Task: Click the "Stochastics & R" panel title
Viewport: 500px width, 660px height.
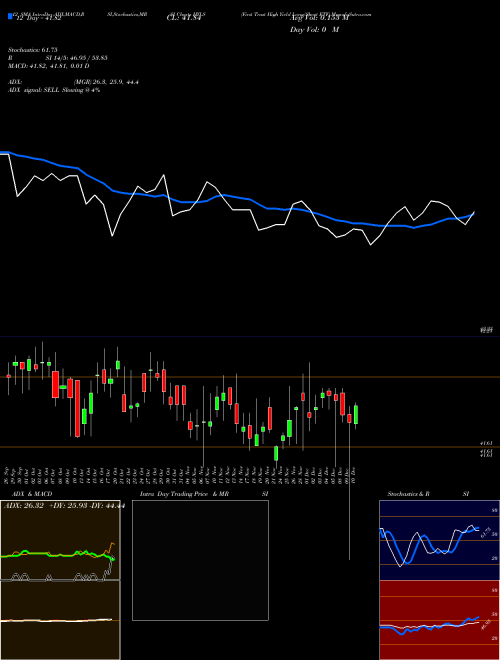Action: pyautogui.click(x=409, y=494)
